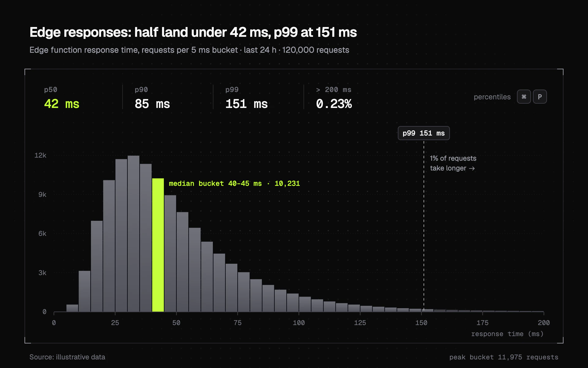This screenshot has height=368, width=588.
Task: Click the 6k y-axis label
Action: point(42,233)
